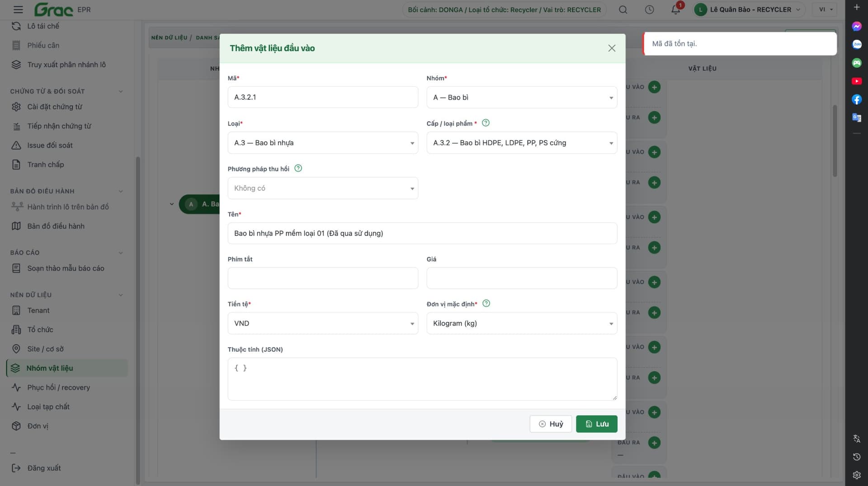This screenshot has height=486, width=868.
Task: Click help icon next to Đơn vị mặc định
Action: (x=486, y=304)
